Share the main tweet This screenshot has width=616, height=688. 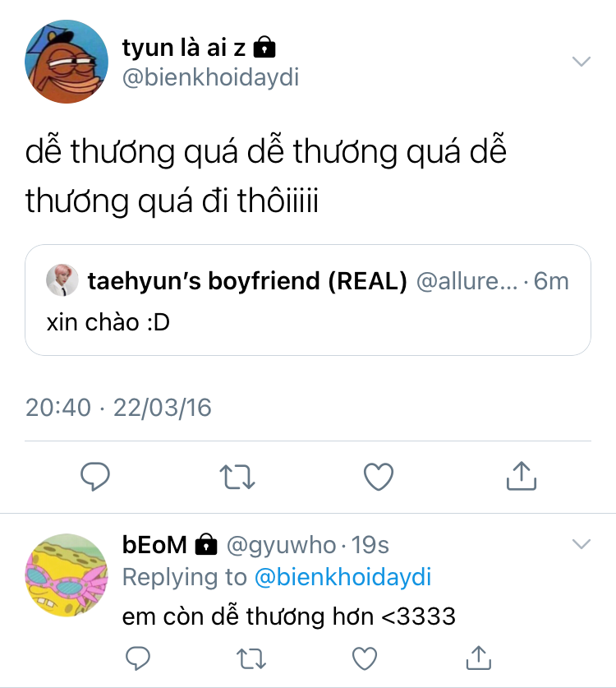click(522, 476)
